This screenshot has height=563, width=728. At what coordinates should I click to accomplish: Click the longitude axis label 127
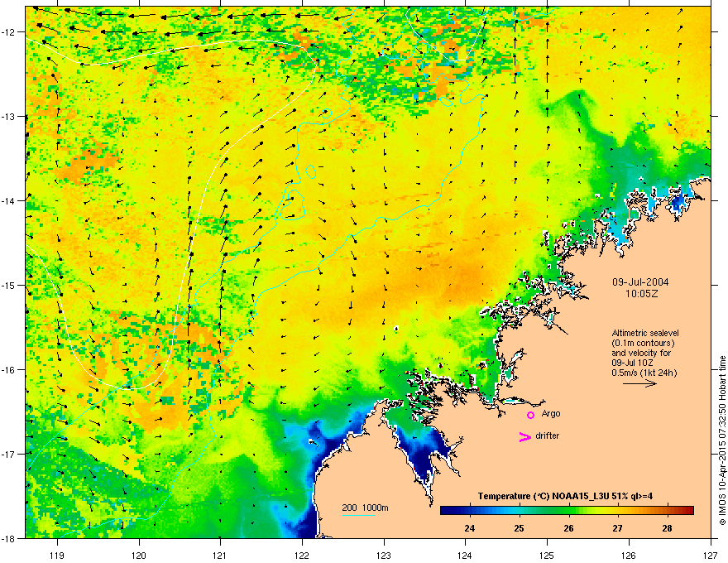[711, 555]
